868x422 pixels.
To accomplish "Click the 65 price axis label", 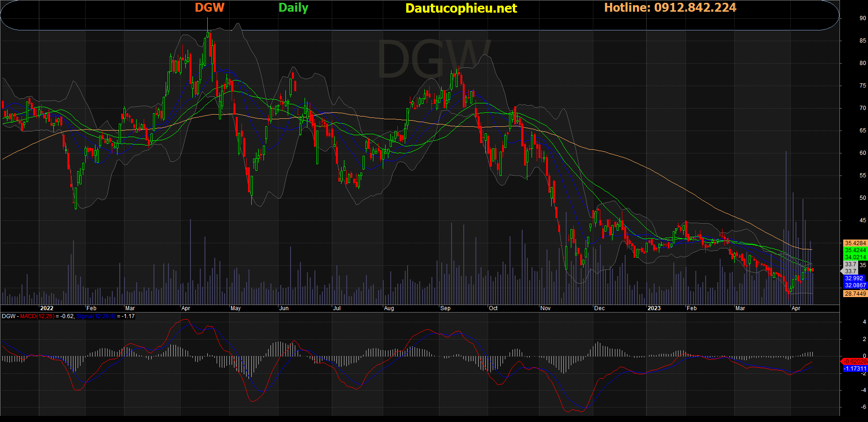I will pos(862,131).
